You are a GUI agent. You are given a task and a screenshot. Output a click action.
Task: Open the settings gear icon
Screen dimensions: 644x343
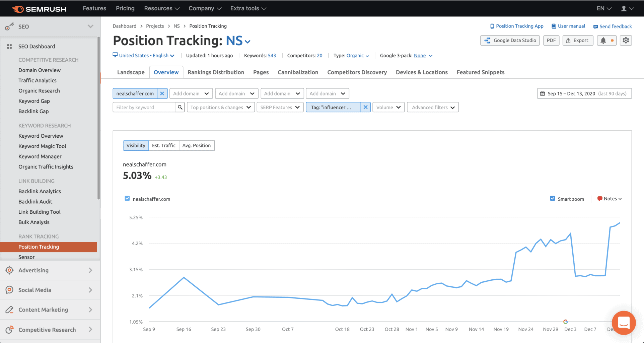(626, 41)
